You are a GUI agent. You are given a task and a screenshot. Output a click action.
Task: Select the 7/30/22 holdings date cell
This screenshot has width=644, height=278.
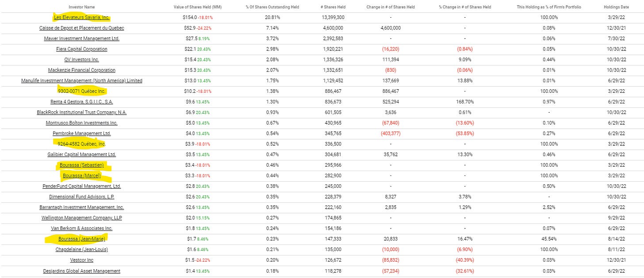click(x=615, y=38)
